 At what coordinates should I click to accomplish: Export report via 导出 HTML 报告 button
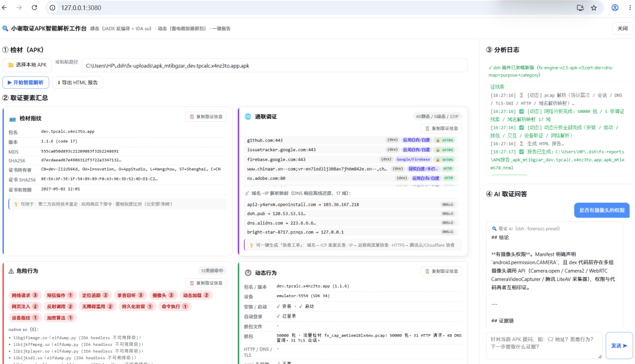point(78,82)
